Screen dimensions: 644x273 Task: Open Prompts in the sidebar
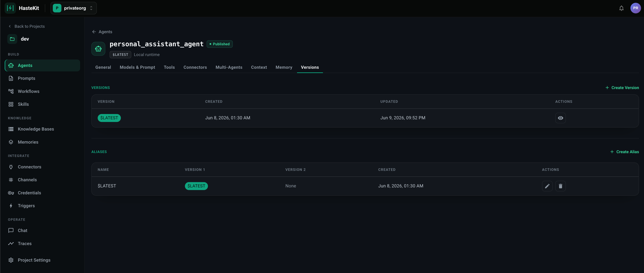(42, 78)
